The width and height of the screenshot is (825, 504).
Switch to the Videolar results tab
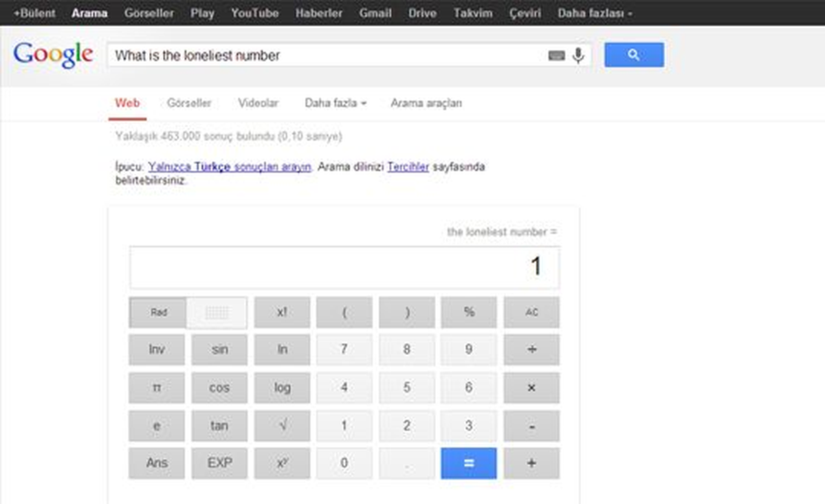click(x=258, y=103)
